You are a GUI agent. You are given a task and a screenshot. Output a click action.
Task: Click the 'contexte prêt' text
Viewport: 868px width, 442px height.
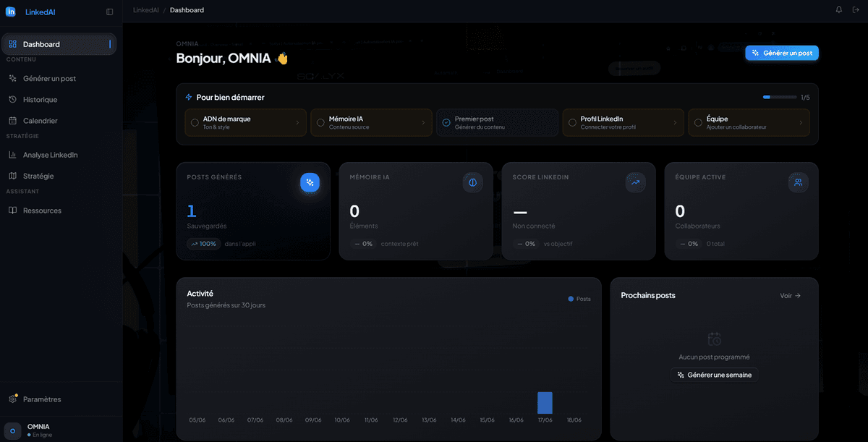399,244
